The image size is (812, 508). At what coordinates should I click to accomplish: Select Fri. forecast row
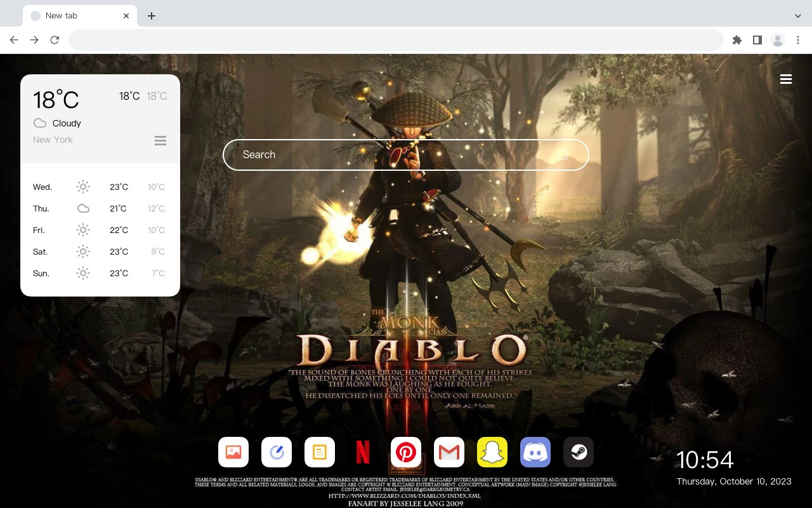click(x=100, y=230)
